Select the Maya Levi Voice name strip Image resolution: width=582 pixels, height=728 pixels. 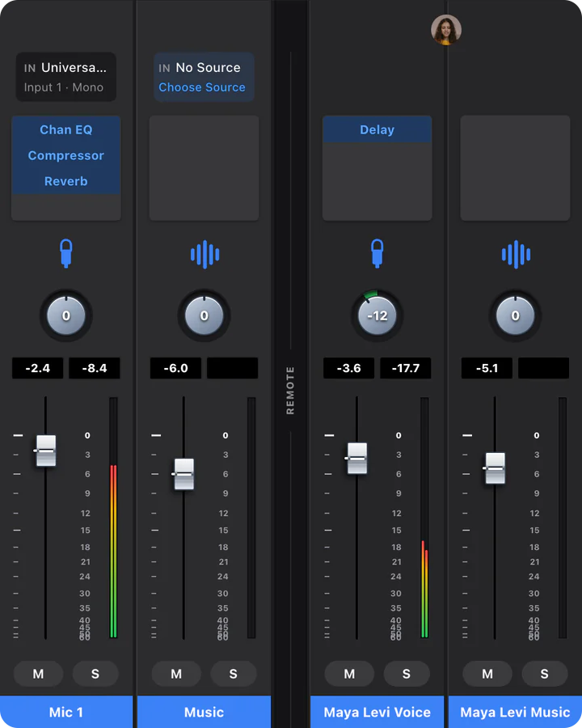pos(377,712)
